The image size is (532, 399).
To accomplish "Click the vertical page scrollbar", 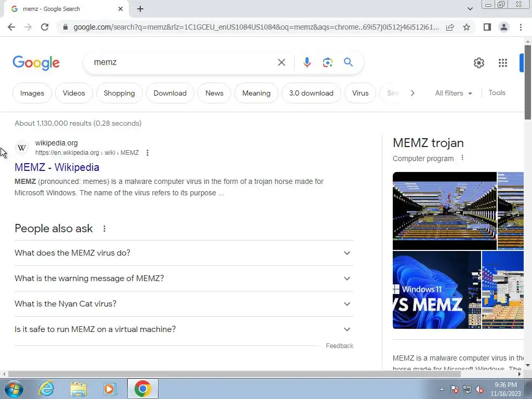I will click(x=528, y=82).
